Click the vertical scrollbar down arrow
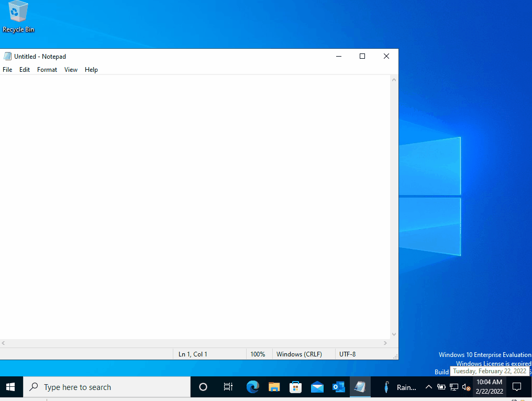Image resolution: width=532 pixels, height=401 pixels. [394, 334]
